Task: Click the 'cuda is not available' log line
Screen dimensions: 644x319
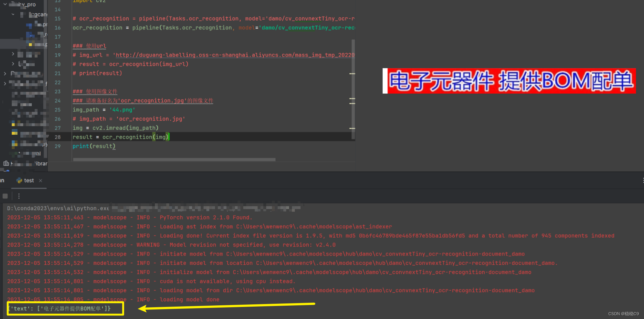Action: point(151,281)
